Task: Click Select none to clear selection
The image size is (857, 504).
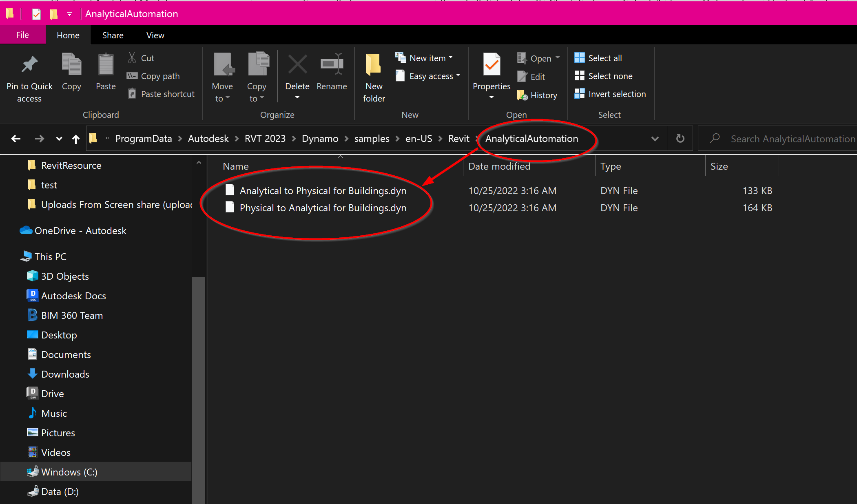Action: [x=604, y=76]
